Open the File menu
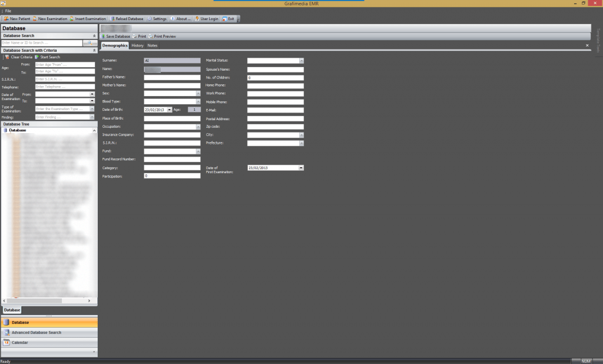603x364 pixels. coord(9,10)
